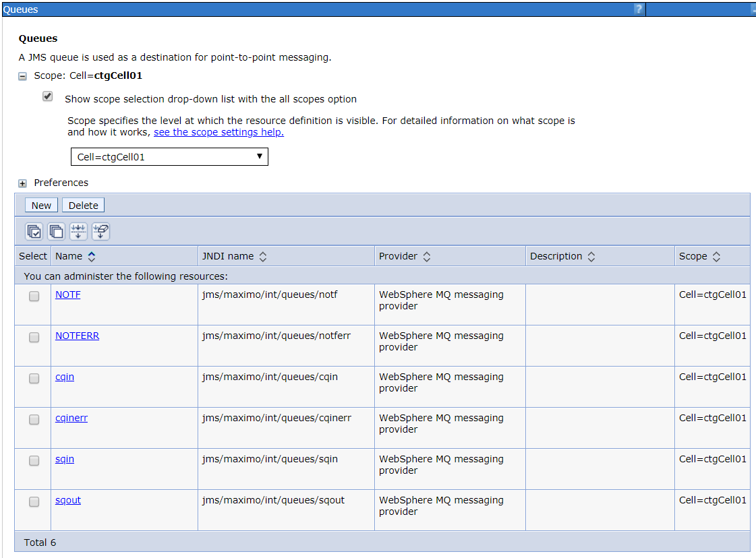Image resolution: width=756 pixels, height=558 pixels.
Task: Click the Clear Filter Value icon
Action: tap(100, 231)
